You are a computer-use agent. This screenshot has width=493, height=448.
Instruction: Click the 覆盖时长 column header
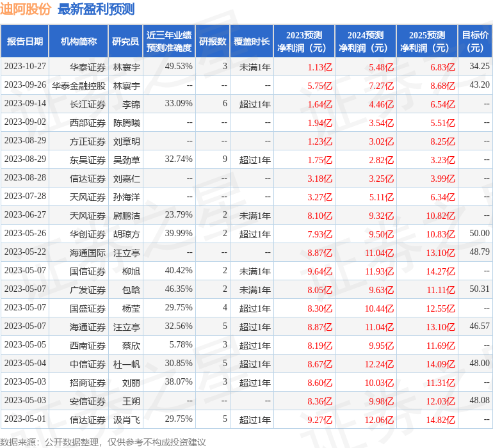[252, 41]
